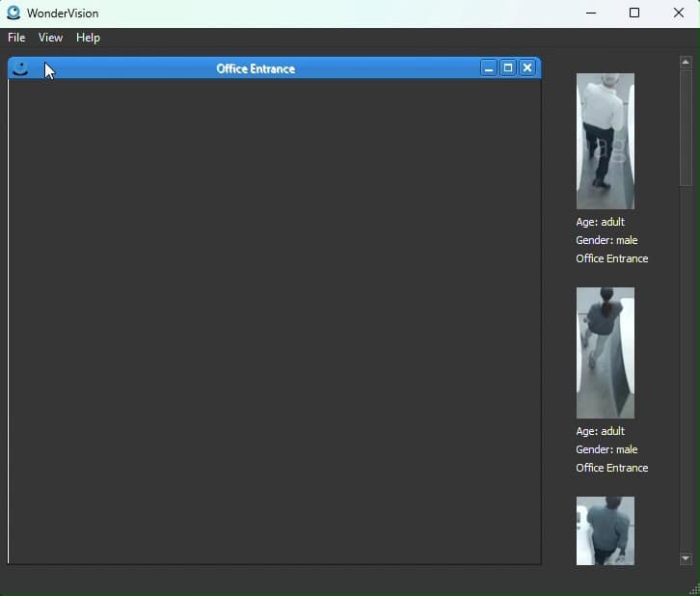The width and height of the screenshot is (700, 596).
Task: Click the scroll up arrow in detections list
Action: point(686,63)
